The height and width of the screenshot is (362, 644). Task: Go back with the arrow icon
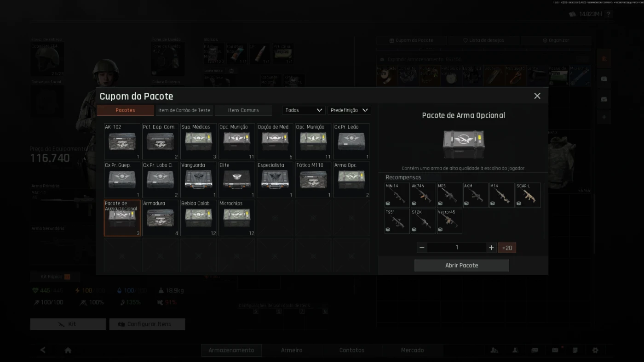(x=43, y=350)
